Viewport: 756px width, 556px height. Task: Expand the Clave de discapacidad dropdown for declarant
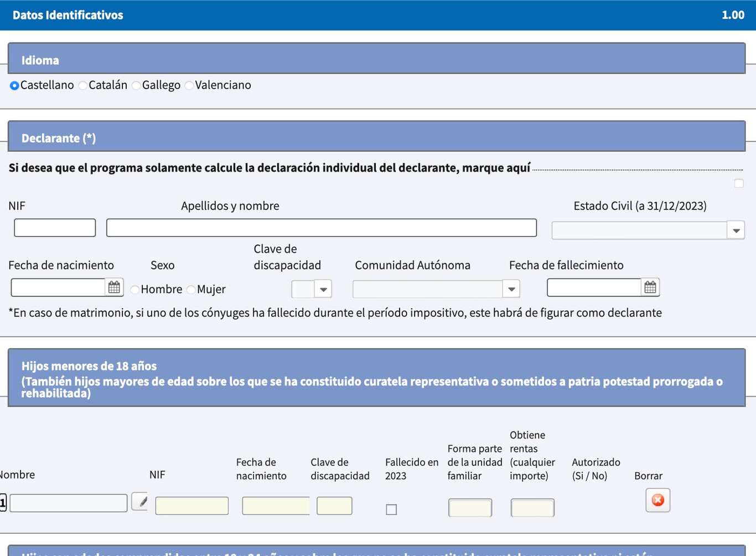pyautogui.click(x=323, y=289)
